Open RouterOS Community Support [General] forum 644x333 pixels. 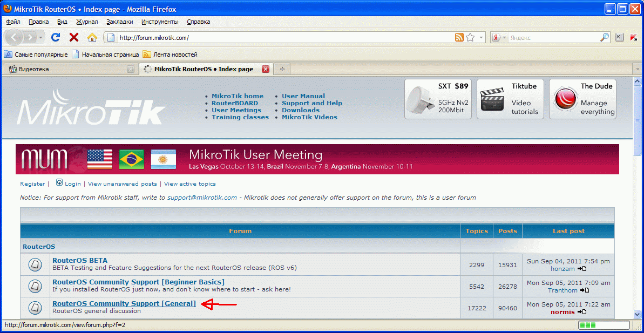tap(124, 304)
